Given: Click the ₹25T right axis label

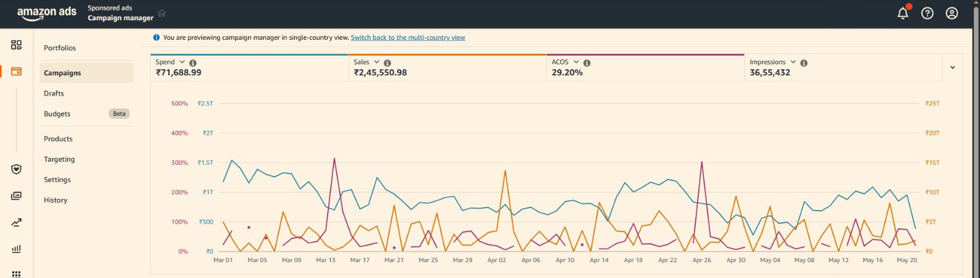Looking at the screenshot, I should 932,103.
